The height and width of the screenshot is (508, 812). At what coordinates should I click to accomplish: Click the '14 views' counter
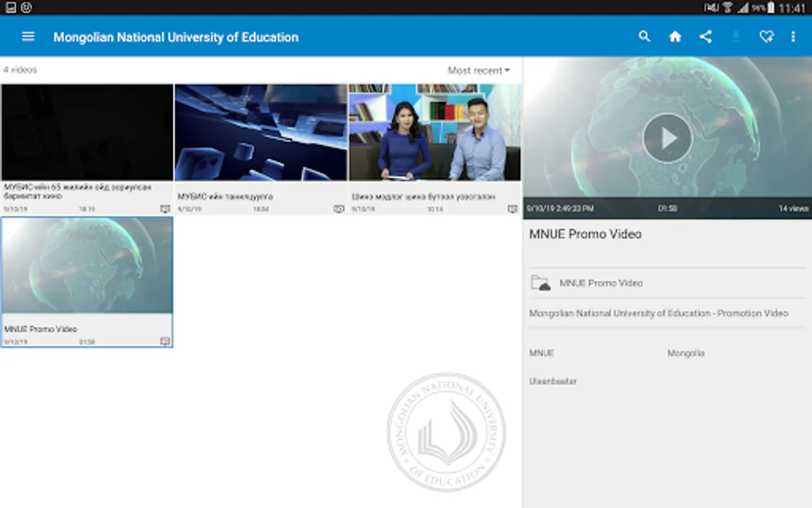tap(793, 208)
